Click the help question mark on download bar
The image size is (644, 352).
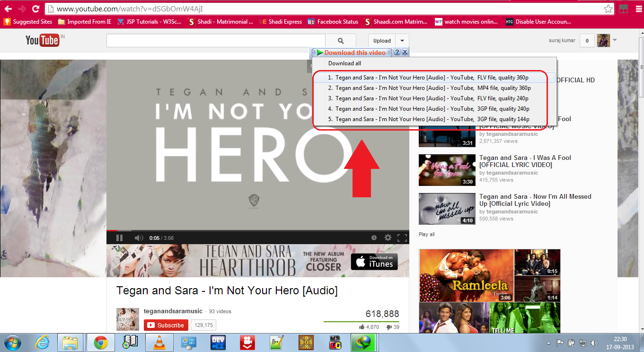[397, 53]
